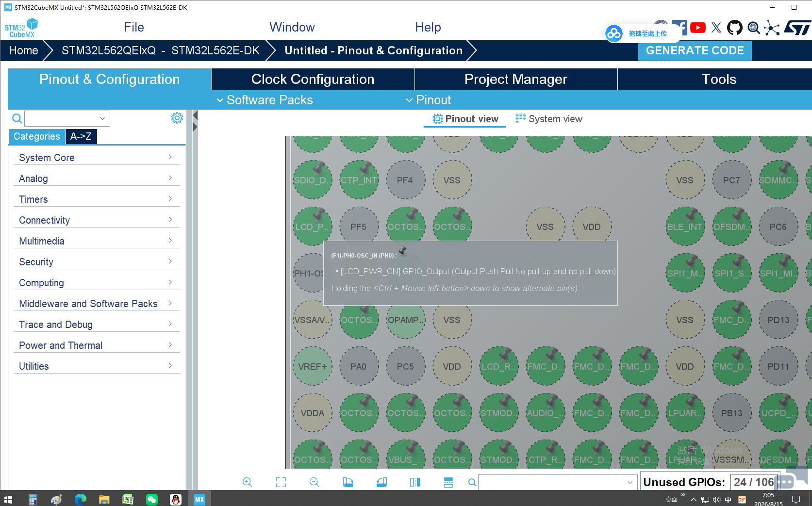
Task: Open Excel from the taskbar
Action: click(128, 499)
